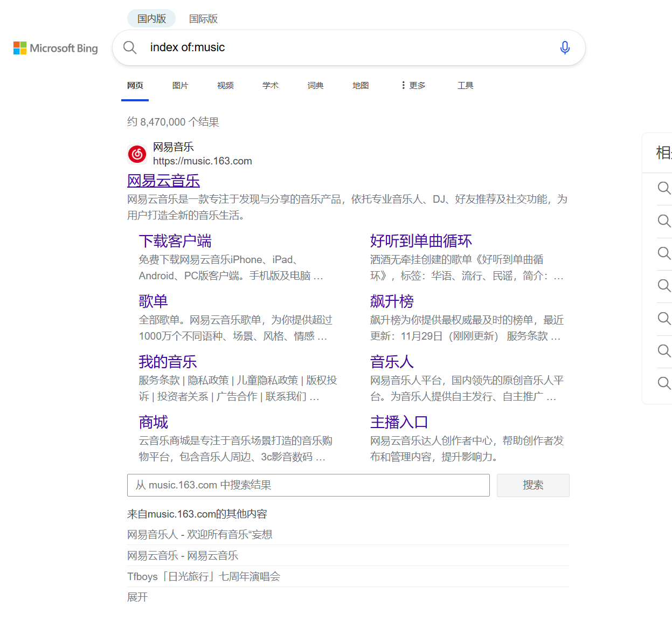Open 网易云音乐 - 网易云音乐 link
The height and width of the screenshot is (620, 672).
pos(183,555)
